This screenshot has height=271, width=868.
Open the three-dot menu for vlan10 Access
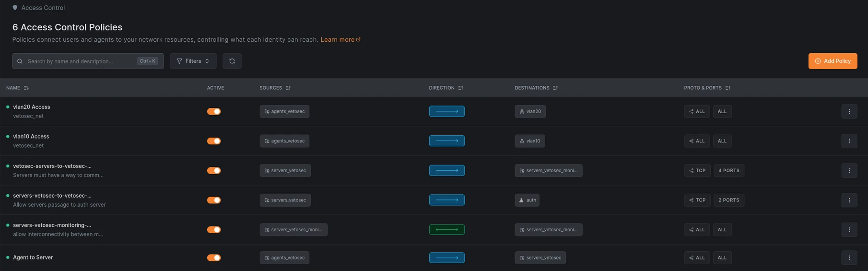coord(849,141)
